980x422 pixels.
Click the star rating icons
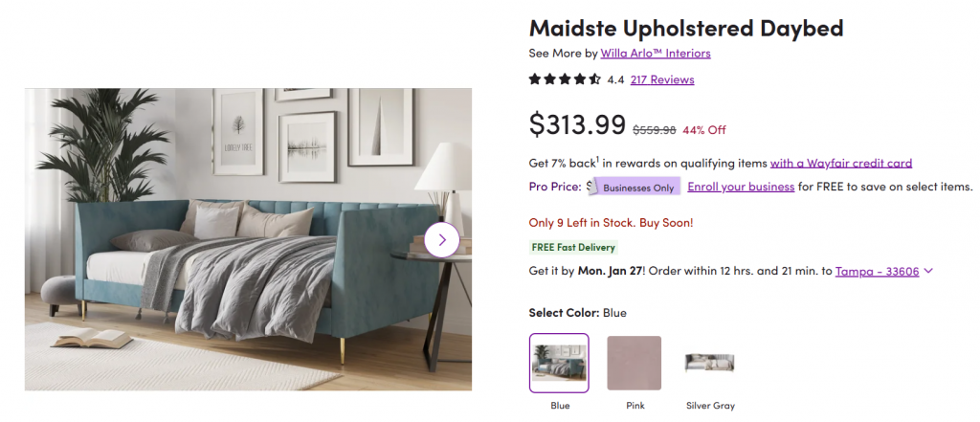coord(565,79)
